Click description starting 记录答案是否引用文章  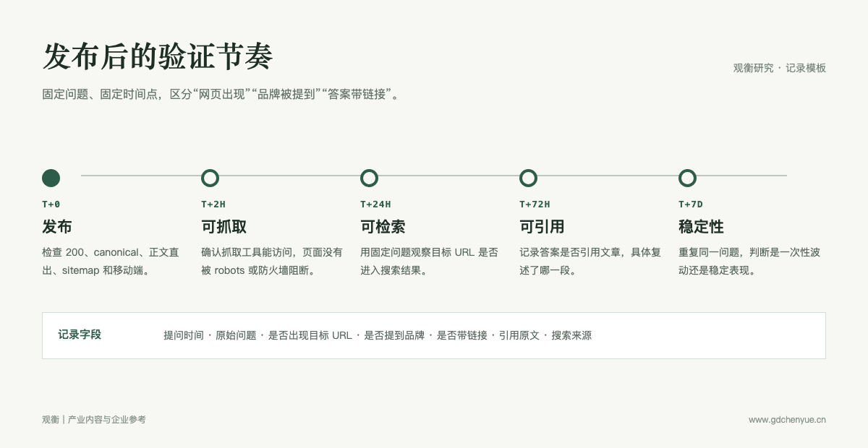pos(590,262)
